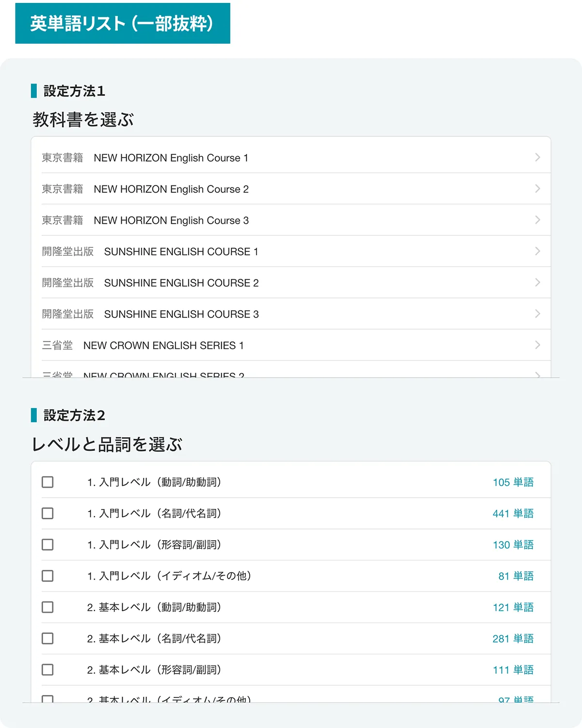Select 東京書籍 NEW HORIZON English Course 2 row
Screen dimensions: 582x728
291,189
